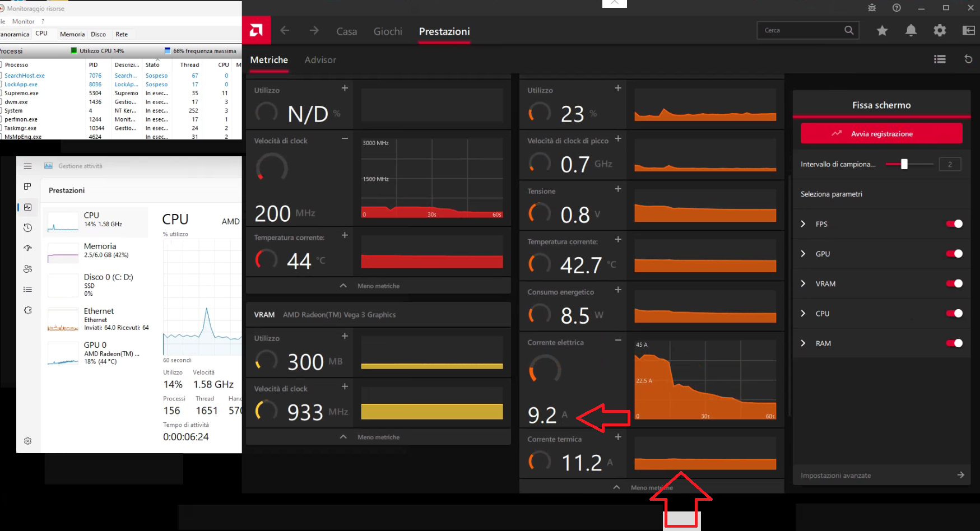Switch to the Advisor tab

pyautogui.click(x=321, y=60)
